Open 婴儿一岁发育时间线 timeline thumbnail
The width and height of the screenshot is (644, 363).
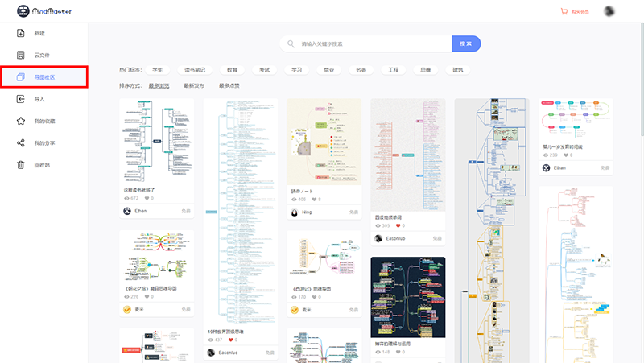576,120
